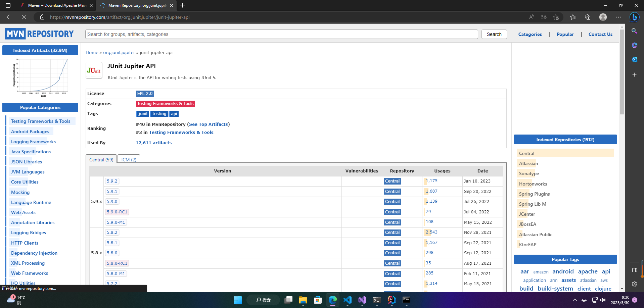Image resolution: width=644 pixels, height=308 pixels.
Task: Open the Contact Us link
Action: (x=600, y=34)
